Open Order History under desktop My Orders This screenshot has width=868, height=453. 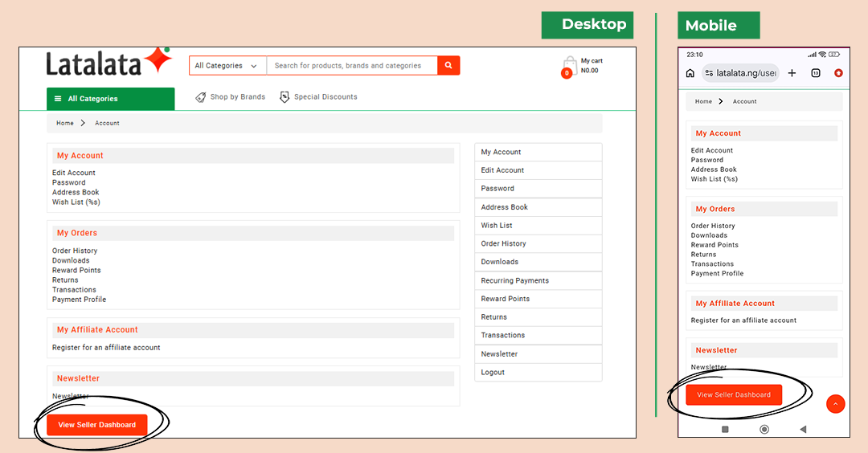75,251
